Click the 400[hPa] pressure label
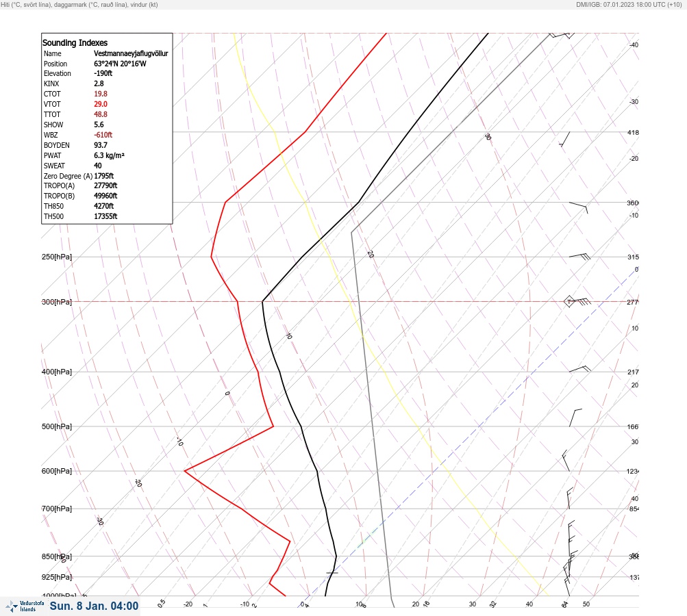The height and width of the screenshot is (616, 687). [x=57, y=372]
